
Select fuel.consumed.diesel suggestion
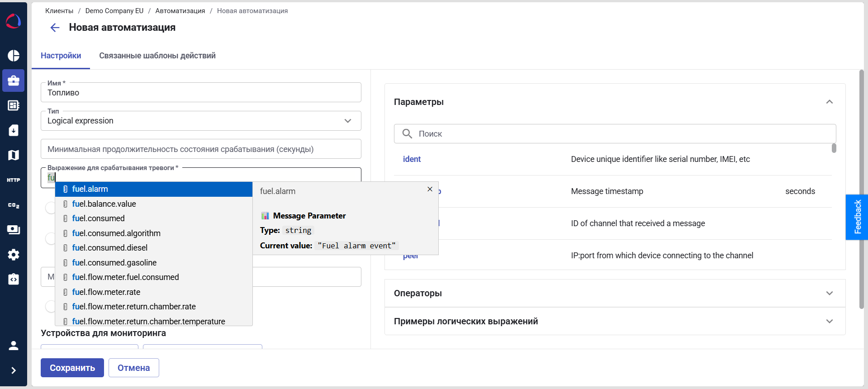click(154, 248)
